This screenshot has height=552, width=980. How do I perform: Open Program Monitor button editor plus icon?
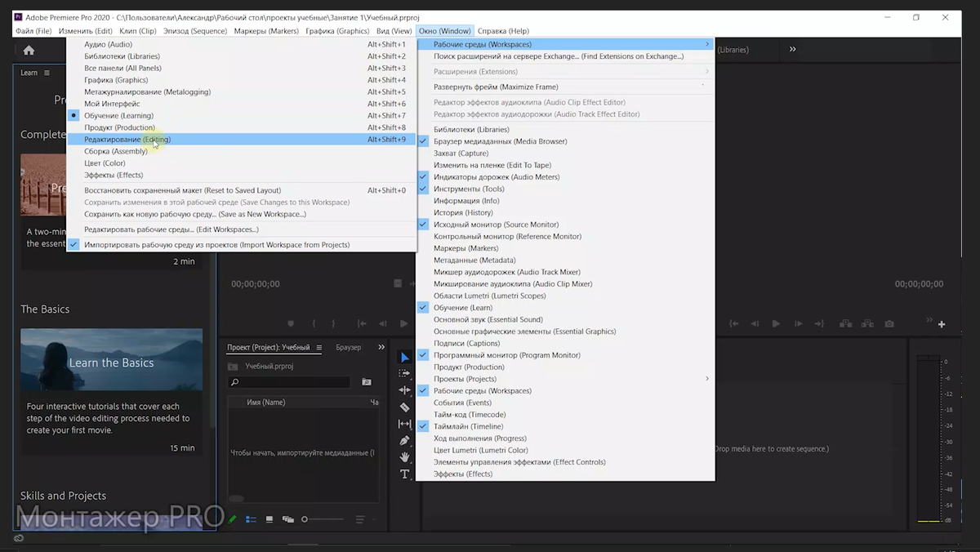click(x=942, y=324)
